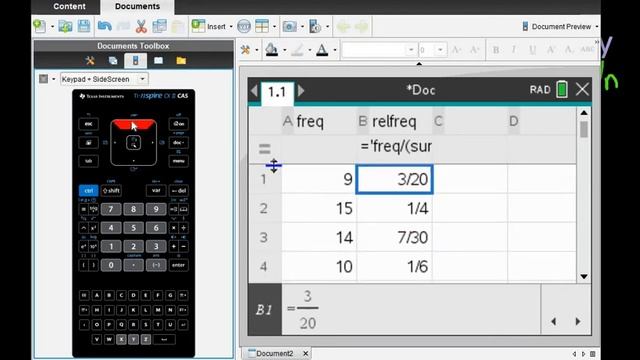The width and height of the screenshot is (640, 360).
Task: Select column B header relfreq
Action: (x=395, y=121)
